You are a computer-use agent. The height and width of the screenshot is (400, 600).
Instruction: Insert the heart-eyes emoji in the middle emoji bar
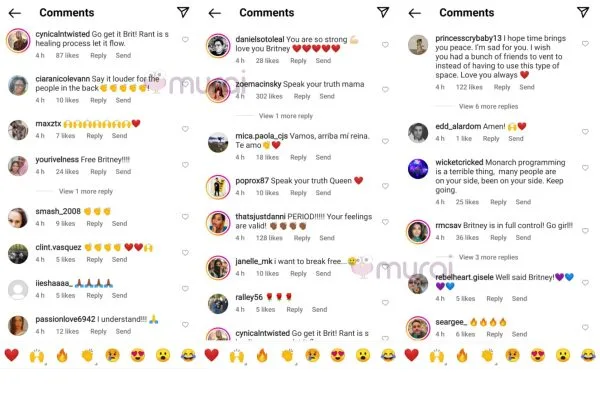[338, 356]
